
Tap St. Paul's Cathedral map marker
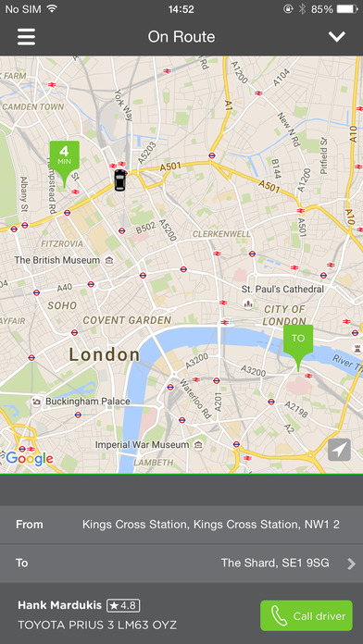[x=248, y=303]
